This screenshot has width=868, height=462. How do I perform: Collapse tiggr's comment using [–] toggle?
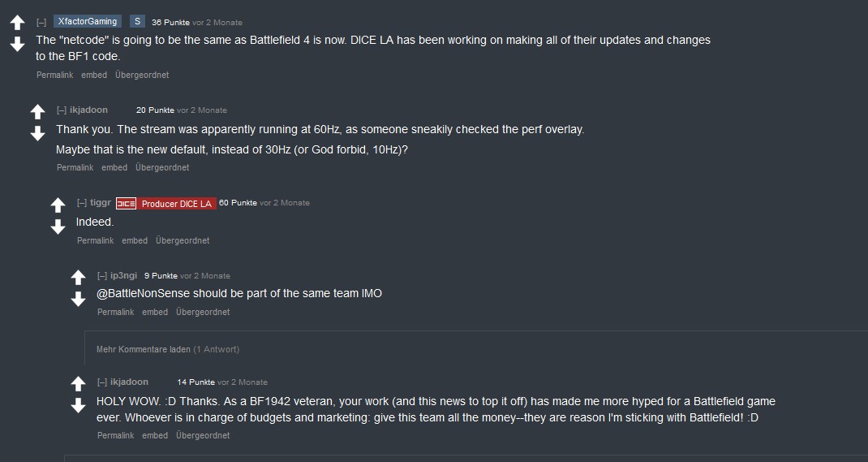click(x=82, y=203)
